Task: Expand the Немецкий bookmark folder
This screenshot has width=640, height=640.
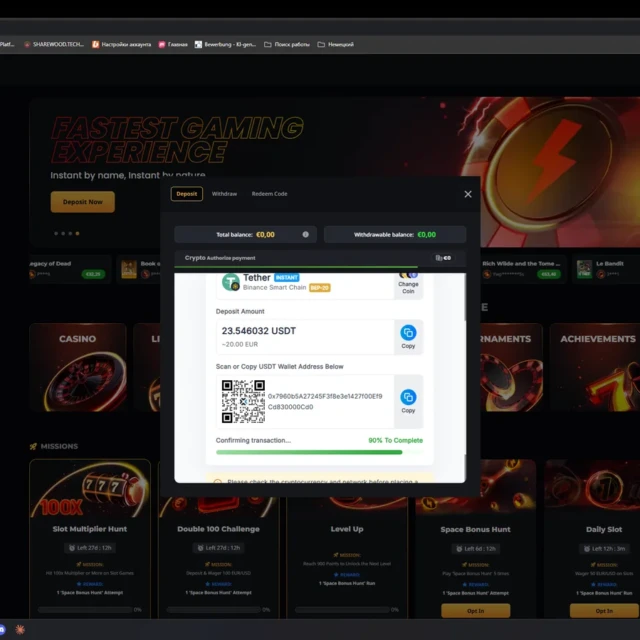Action: pos(336,44)
